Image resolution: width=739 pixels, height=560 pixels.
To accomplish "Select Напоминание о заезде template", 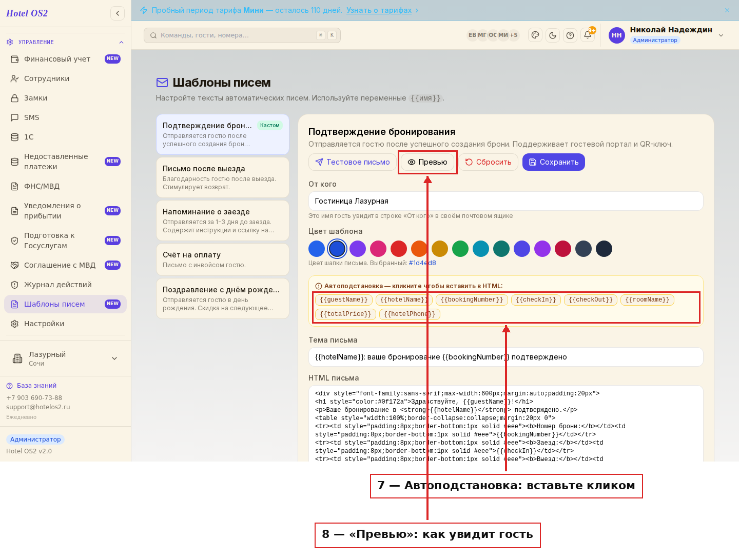I will coord(223,221).
